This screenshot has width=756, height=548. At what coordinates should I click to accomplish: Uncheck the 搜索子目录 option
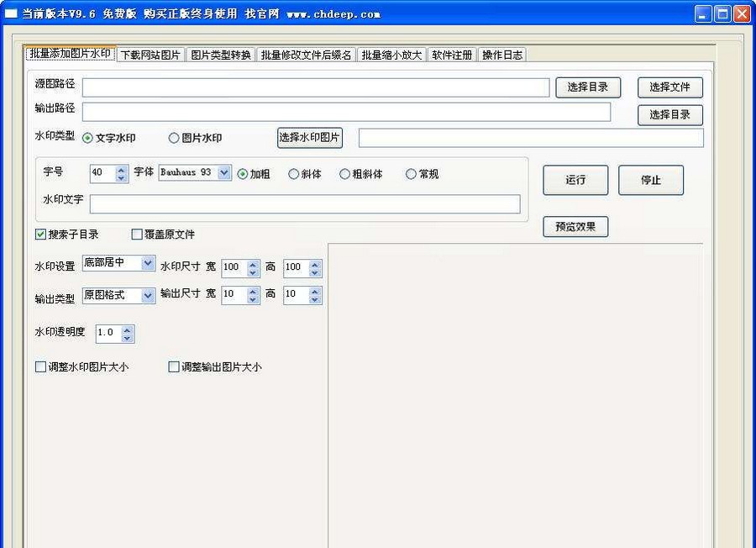tap(39, 234)
